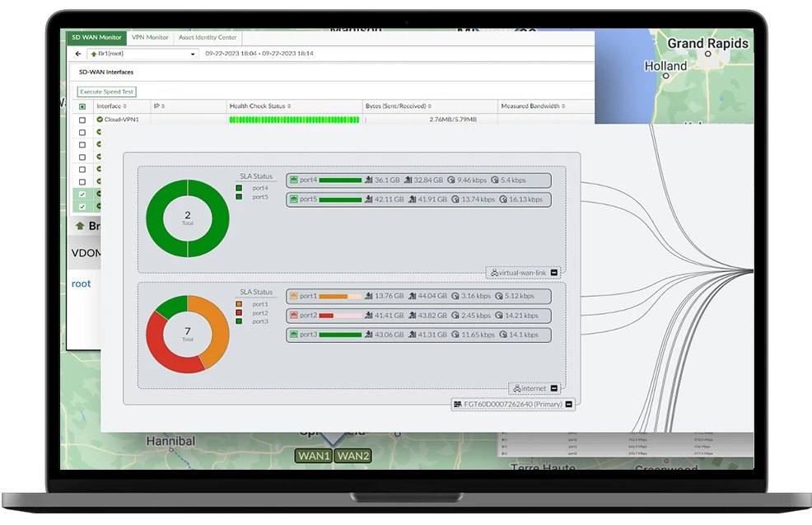Open the root VDOM link
The width and height of the screenshot is (812, 525).
coord(82,284)
